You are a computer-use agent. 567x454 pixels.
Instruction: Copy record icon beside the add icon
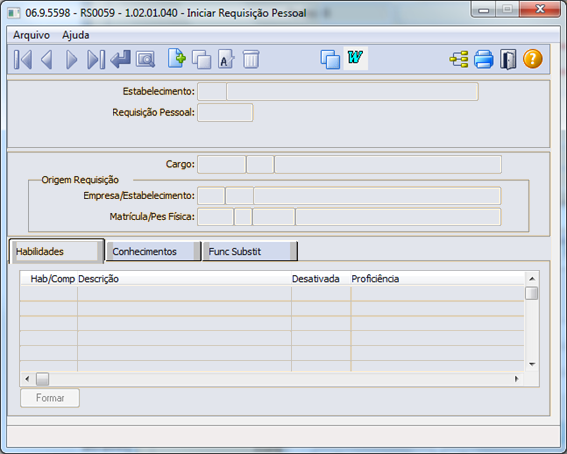point(201,59)
